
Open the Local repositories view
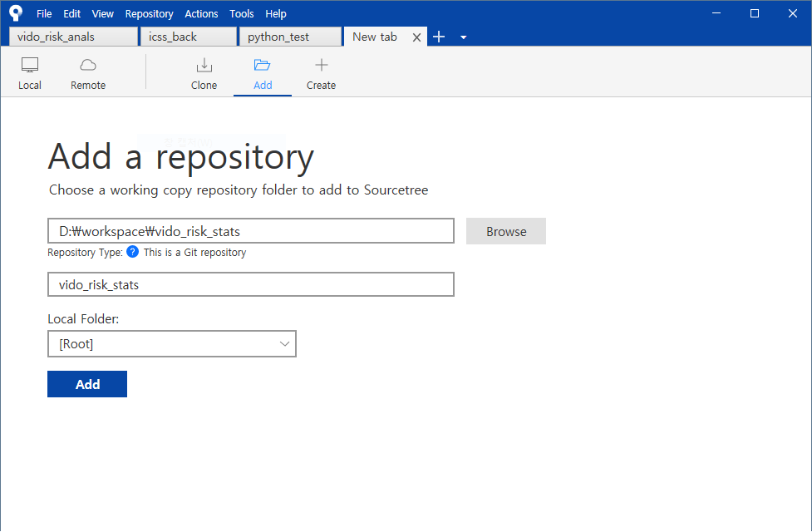click(30, 73)
